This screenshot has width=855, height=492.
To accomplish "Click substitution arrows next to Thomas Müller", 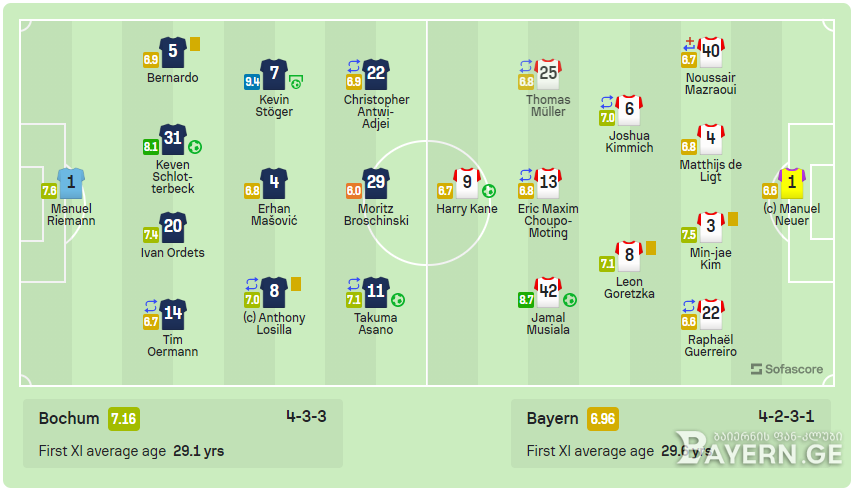I will pyautogui.click(x=526, y=66).
